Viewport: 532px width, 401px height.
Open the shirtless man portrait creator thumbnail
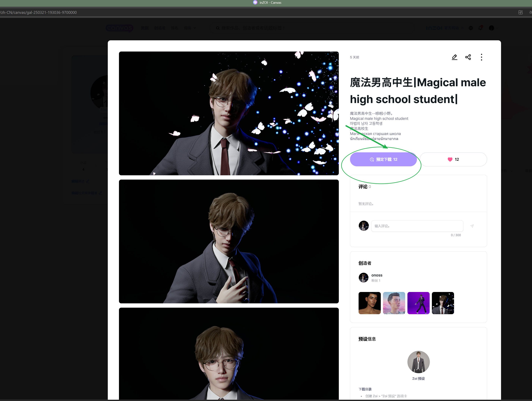pyautogui.click(x=369, y=303)
